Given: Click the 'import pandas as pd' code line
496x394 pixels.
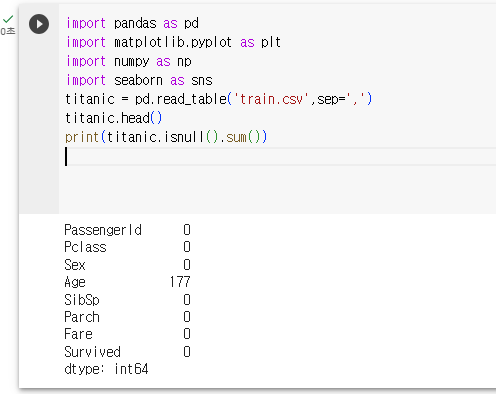Looking at the screenshot, I should point(132,24).
